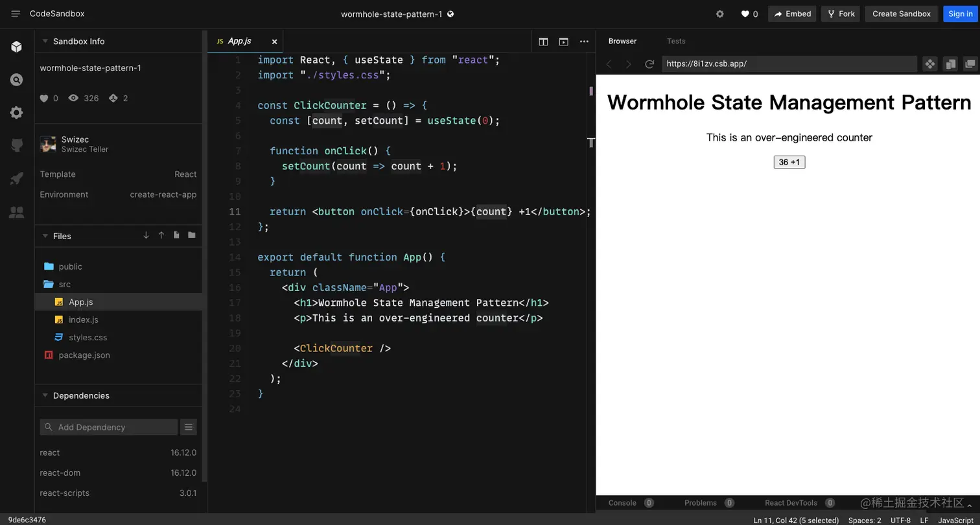
Task: Click the Sign in button
Action: coord(960,14)
